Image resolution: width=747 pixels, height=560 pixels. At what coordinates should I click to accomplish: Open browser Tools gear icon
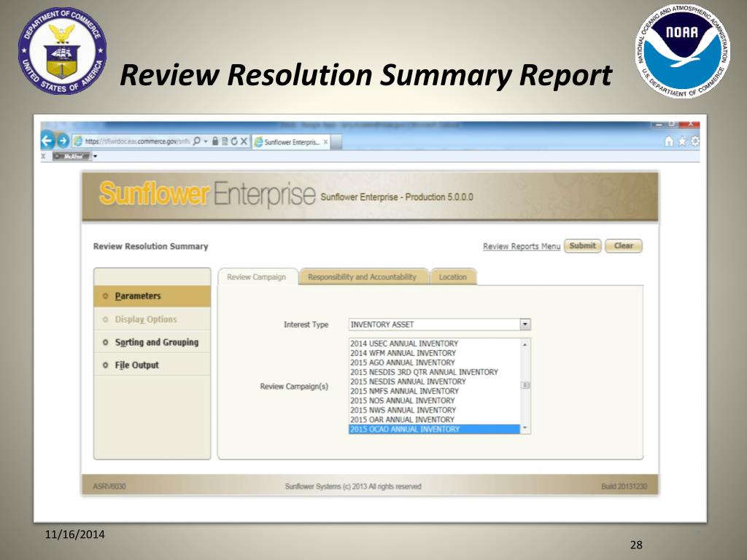point(695,141)
